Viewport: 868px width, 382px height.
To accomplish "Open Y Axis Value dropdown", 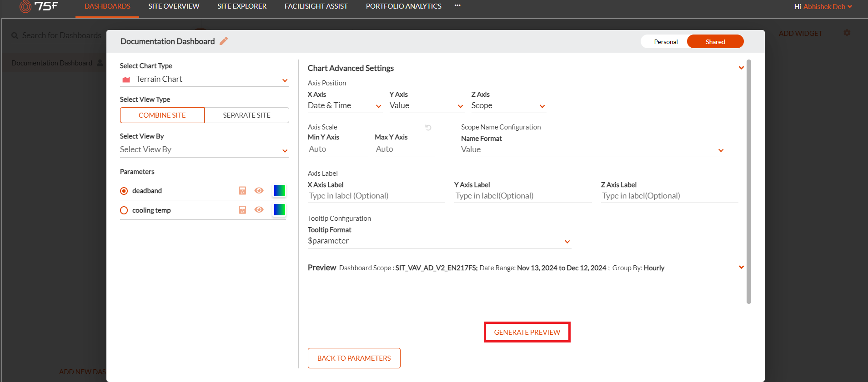I will pyautogui.click(x=426, y=106).
